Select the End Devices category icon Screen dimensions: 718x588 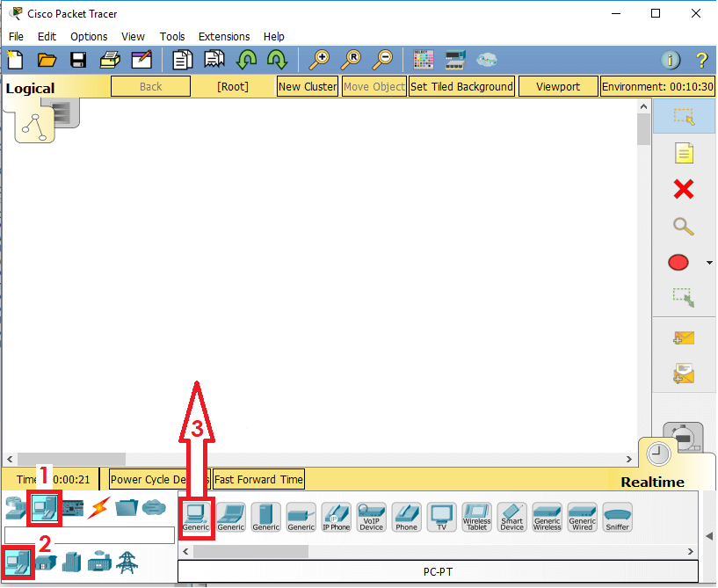point(44,508)
